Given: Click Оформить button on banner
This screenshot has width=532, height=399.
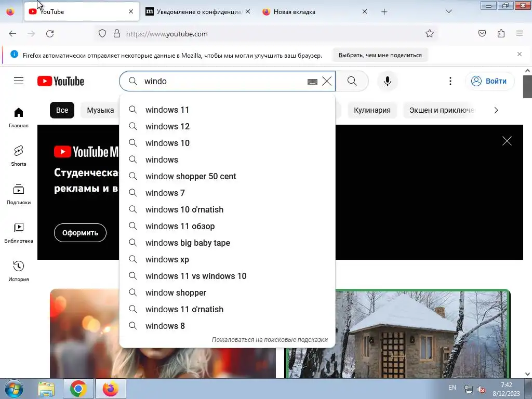Looking at the screenshot, I should pyautogui.click(x=80, y=233).
